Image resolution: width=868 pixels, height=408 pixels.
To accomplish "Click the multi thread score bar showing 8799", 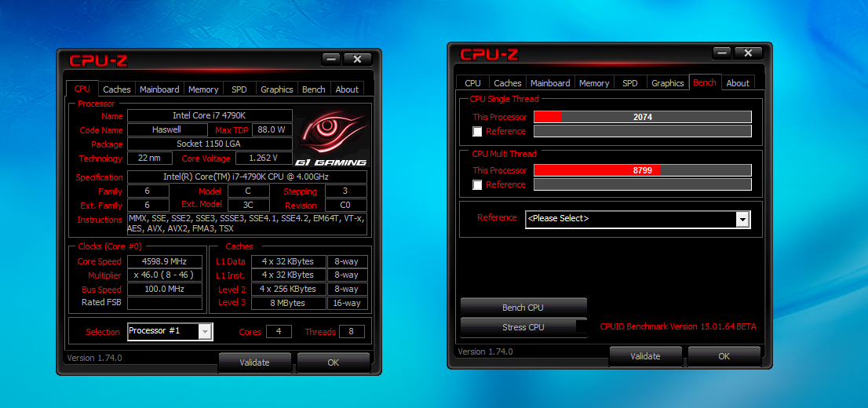I will pyautogui.click(x=643, y=170).
